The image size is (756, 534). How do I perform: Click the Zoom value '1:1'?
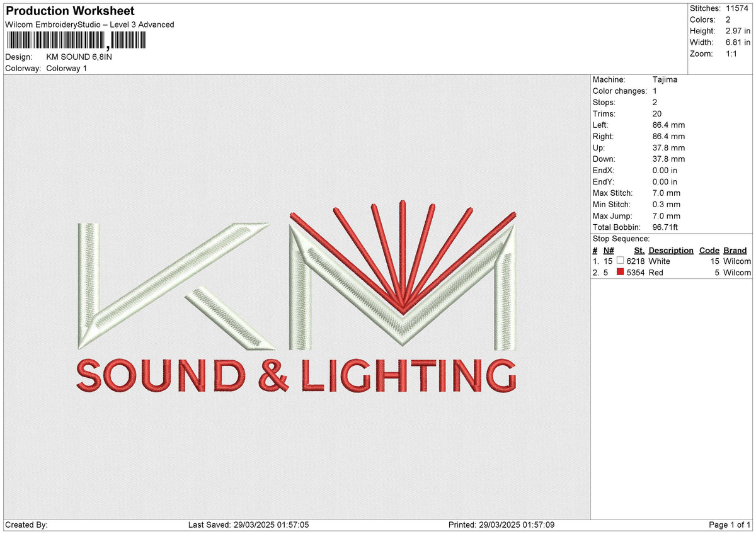[731, 54]
